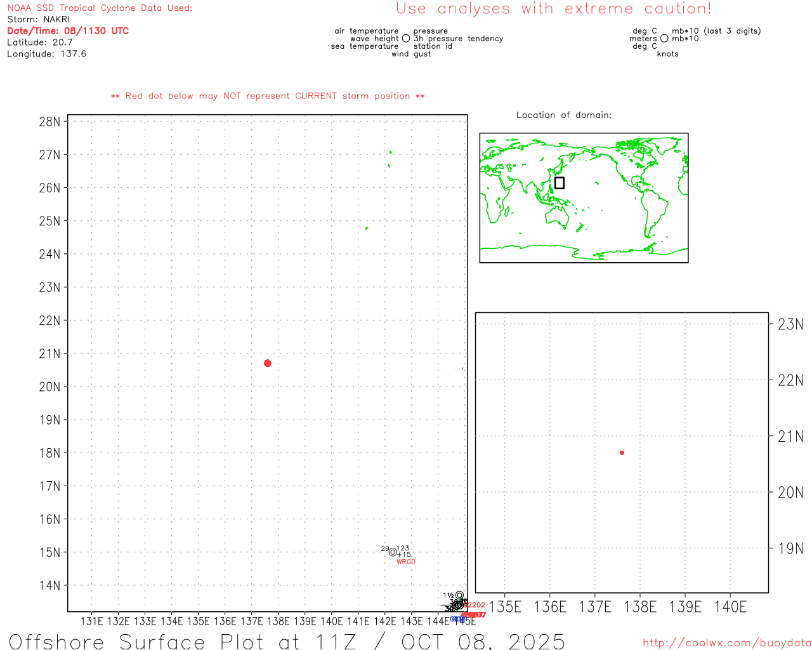Click the 'mb*10 (last 3 digits)' legend label
812x650 pixels.
click(x=716, y=31)
